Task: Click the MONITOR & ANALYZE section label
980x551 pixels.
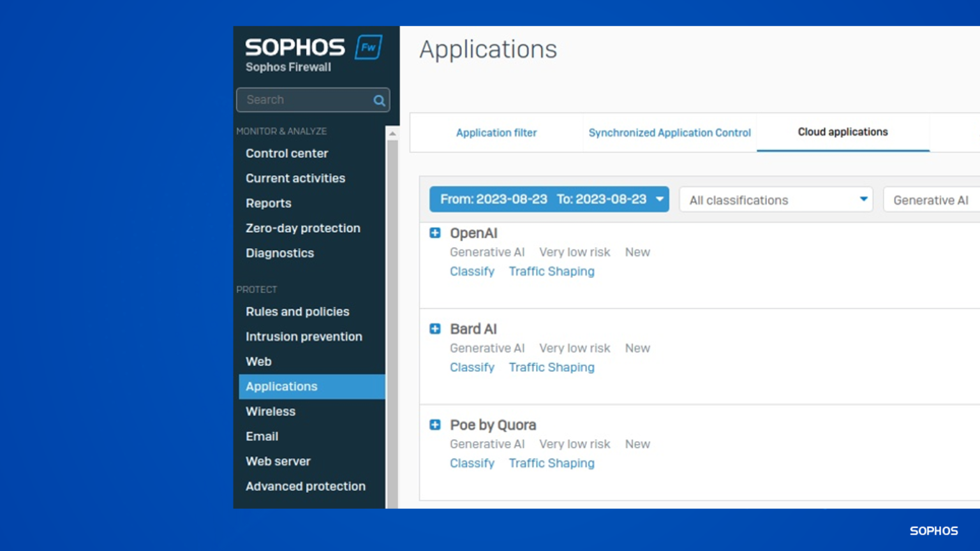Action: (x=281, y=131)
